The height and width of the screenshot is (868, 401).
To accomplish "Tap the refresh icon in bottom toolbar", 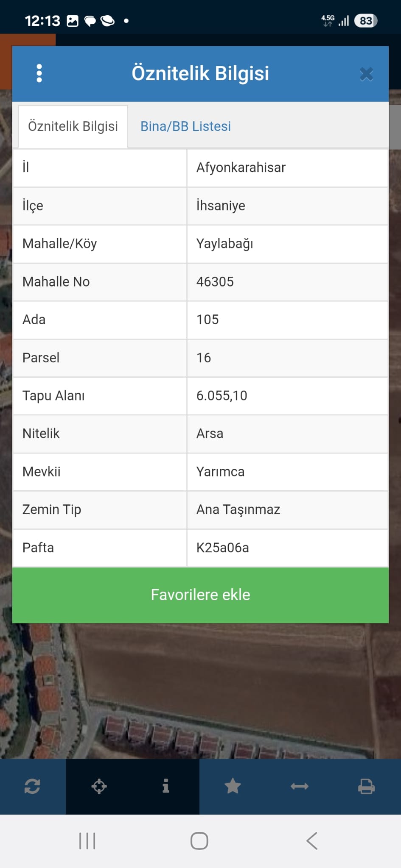I will coord(32,787).
